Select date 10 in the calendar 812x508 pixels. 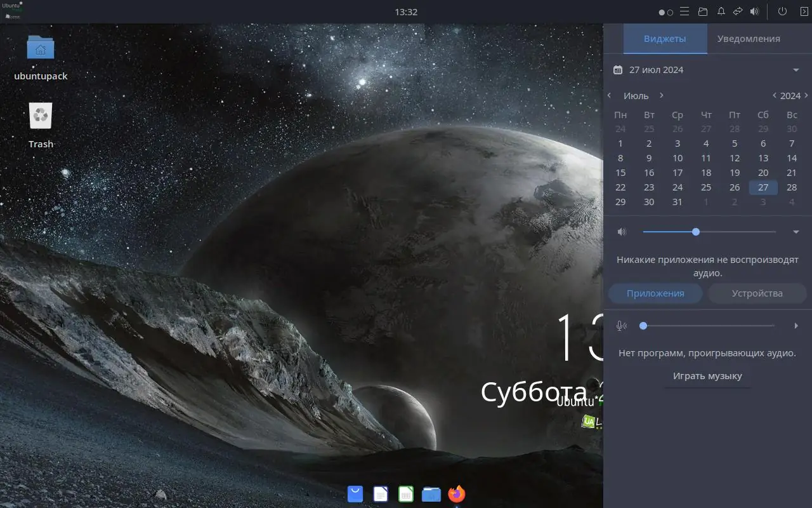[678, 158]
